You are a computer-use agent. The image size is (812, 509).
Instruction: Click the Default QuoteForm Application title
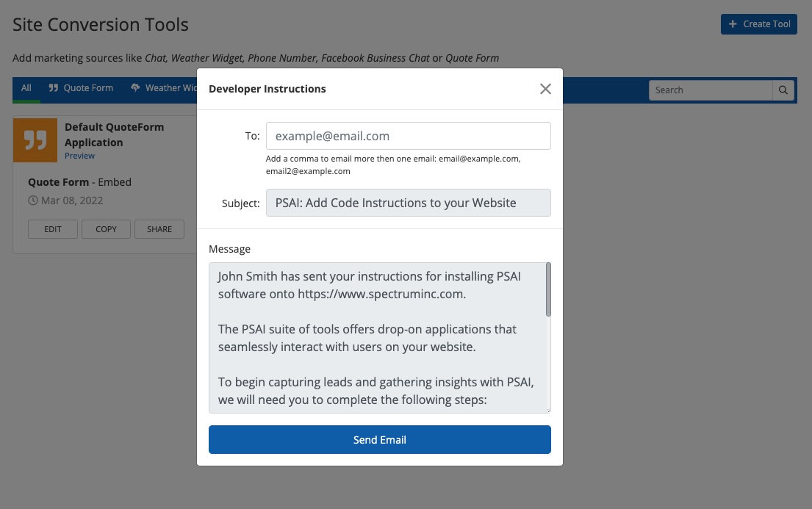point(114,134)
